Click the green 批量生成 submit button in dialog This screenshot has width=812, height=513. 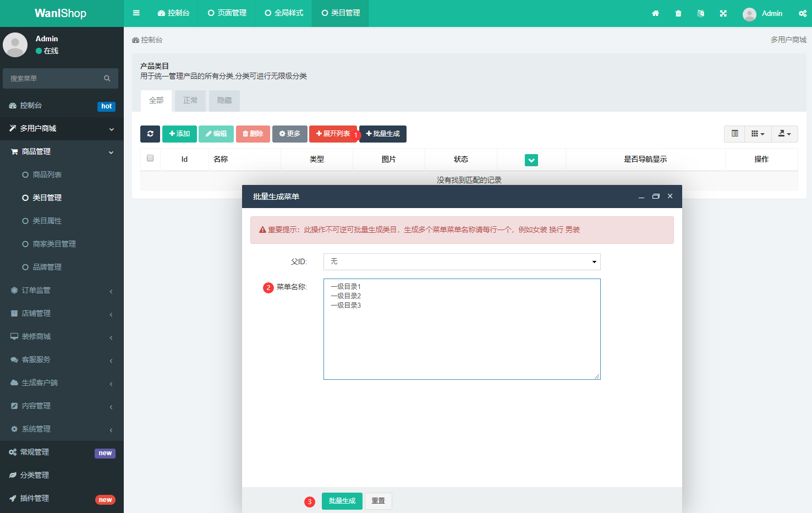coord(342,501)
